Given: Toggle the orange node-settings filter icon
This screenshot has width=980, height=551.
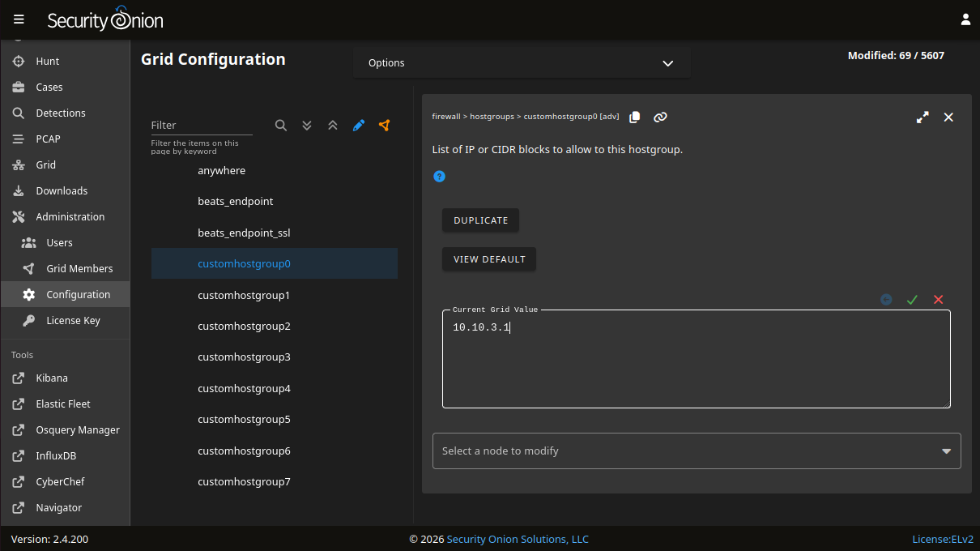Looking at the screenshot, I should click(x=385, y=126).
